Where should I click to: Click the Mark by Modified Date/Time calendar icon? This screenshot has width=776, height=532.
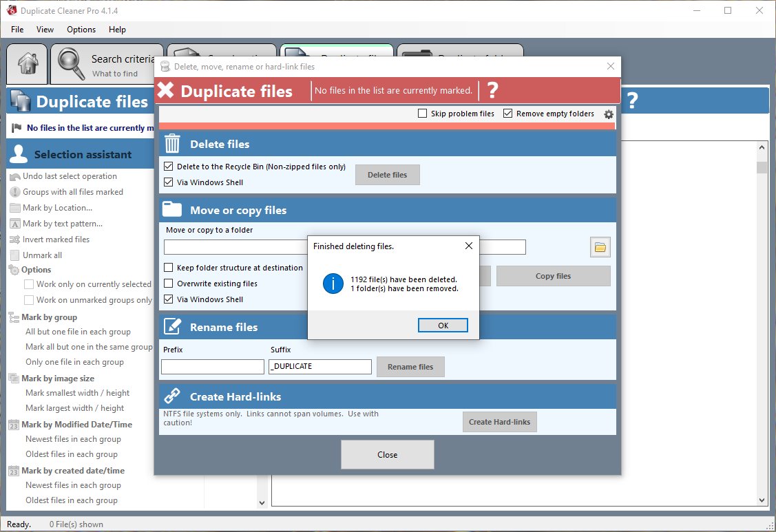[x=14, y=425]
